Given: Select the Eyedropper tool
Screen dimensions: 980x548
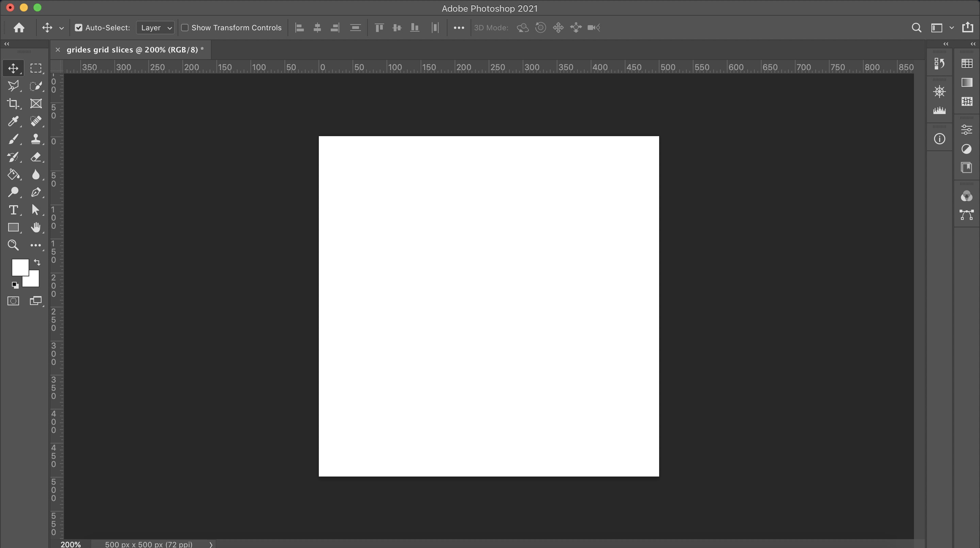Looking at the screenshot, I should 13,121.
